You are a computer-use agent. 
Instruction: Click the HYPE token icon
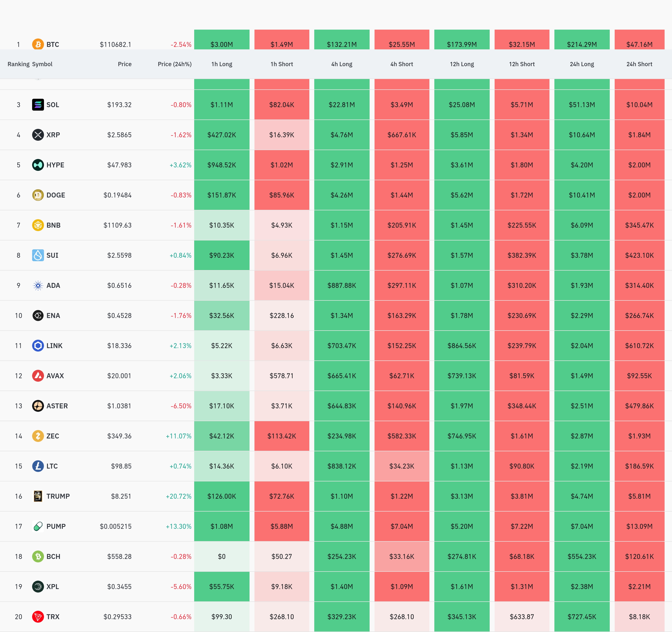[x=38, y=165]
